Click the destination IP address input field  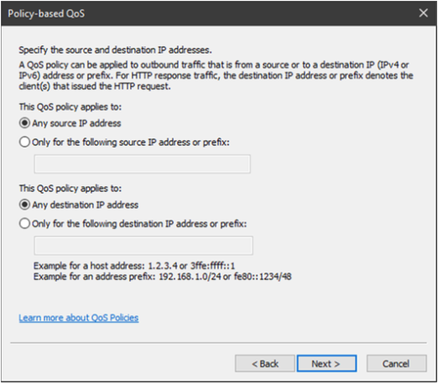point(143,246)
